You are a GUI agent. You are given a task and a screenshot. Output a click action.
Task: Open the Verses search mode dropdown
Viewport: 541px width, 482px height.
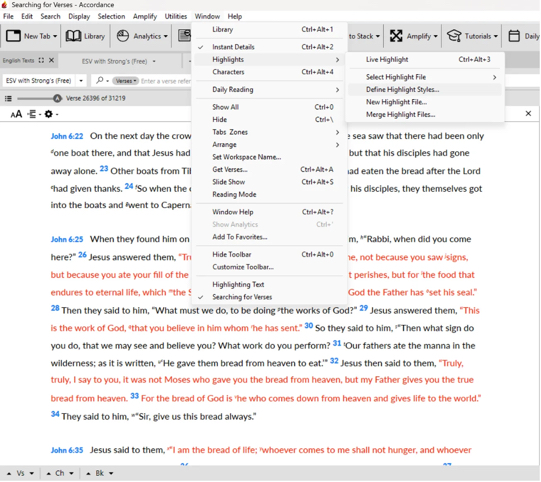(x=125, y=81)
